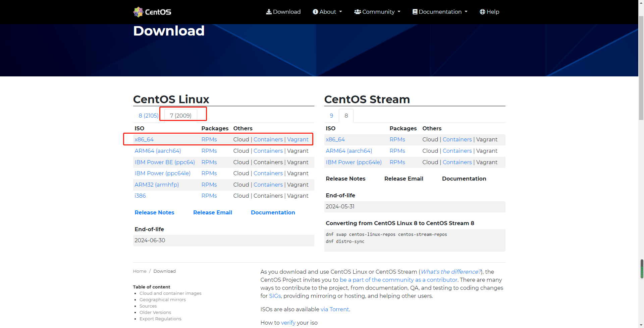Click the Community people icon
Image resolution: width=644 pixels, height=328 pixels.
(358, 12)
